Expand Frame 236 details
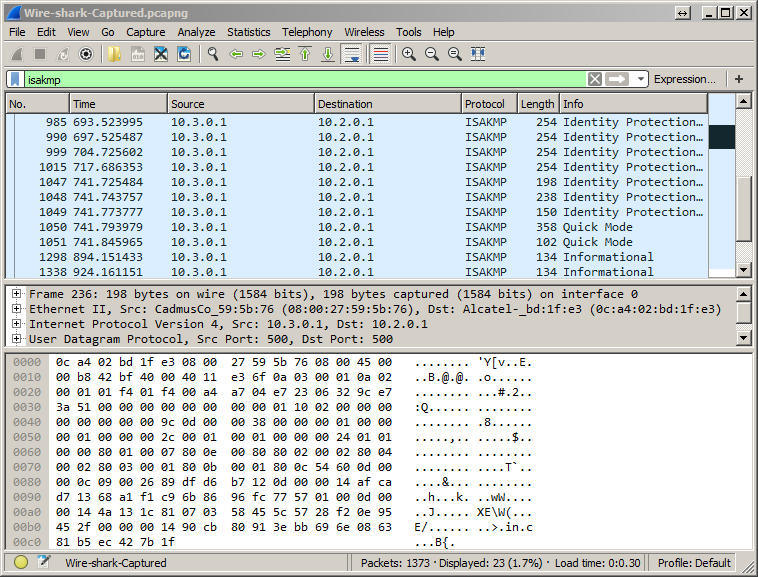 16,294
